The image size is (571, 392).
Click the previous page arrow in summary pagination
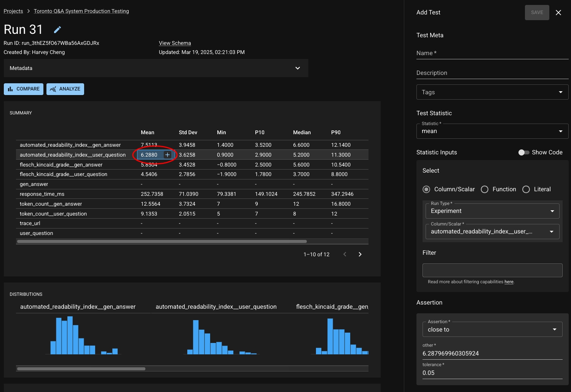pos(345,254)
